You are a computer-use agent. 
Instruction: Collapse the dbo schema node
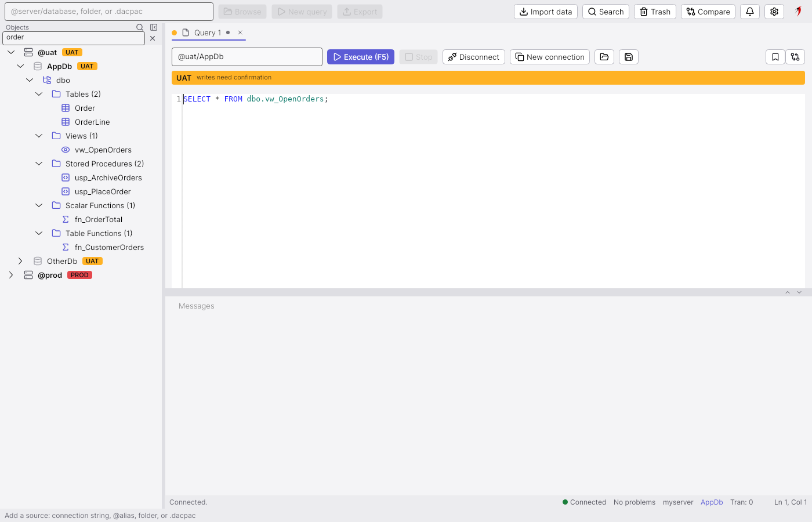click(x=30, y=80)
